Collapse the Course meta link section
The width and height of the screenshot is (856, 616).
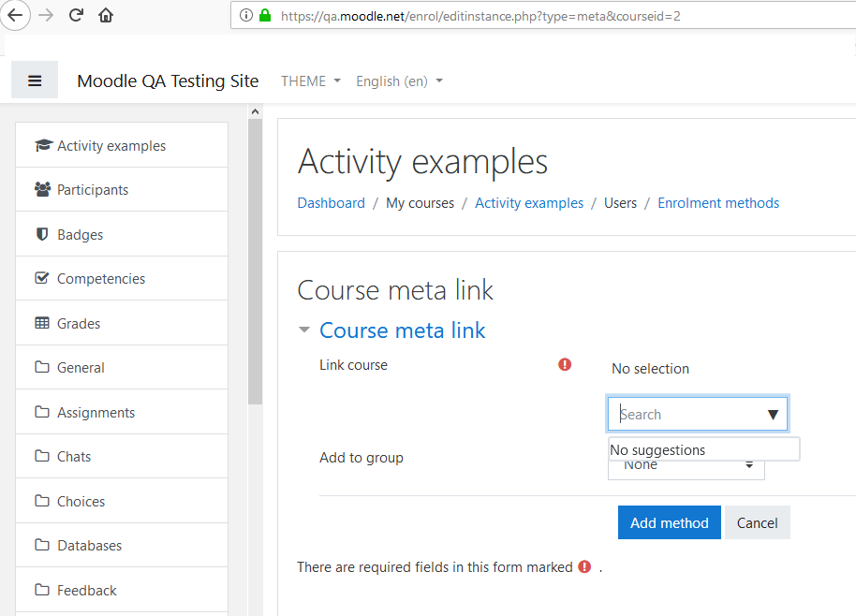(x=304, y=330)
